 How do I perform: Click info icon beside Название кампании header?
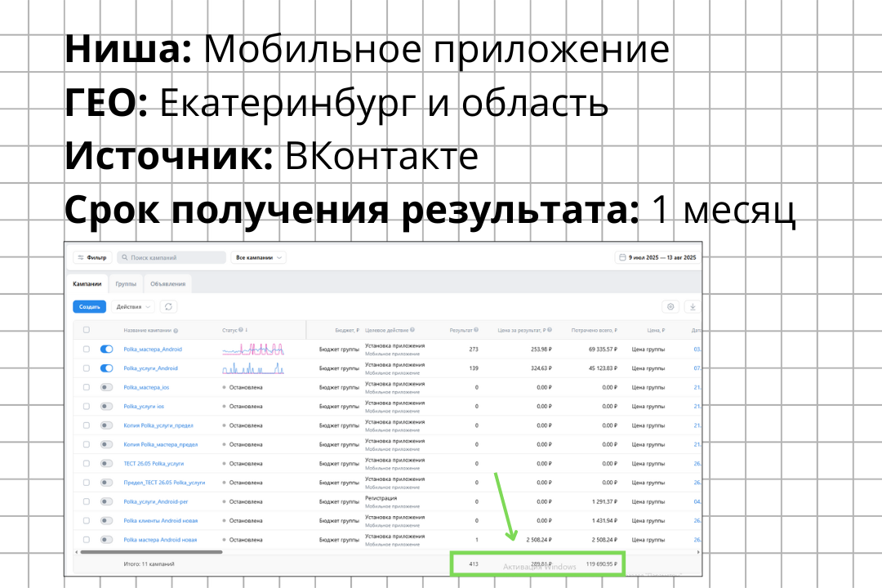click(x=176, y=331)
